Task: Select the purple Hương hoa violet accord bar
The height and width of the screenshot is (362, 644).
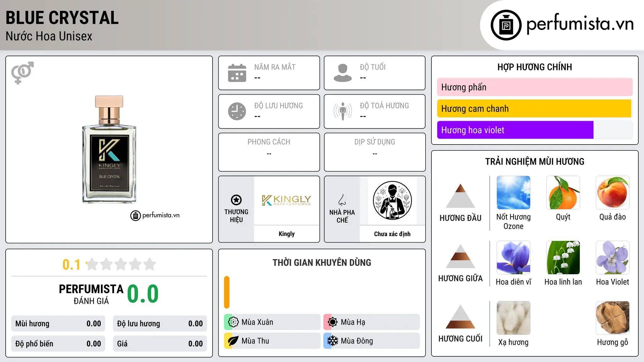Action: pyautogui.click(x=535, y=130)
